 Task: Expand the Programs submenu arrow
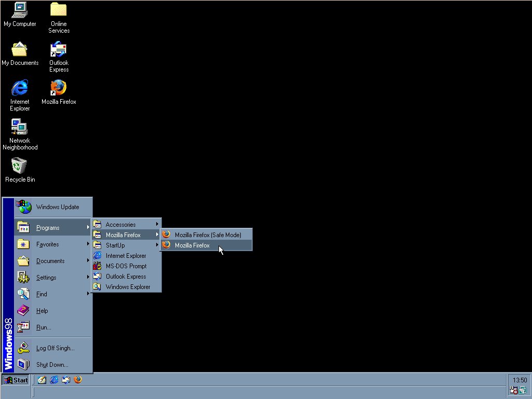(x=88, y=227)
